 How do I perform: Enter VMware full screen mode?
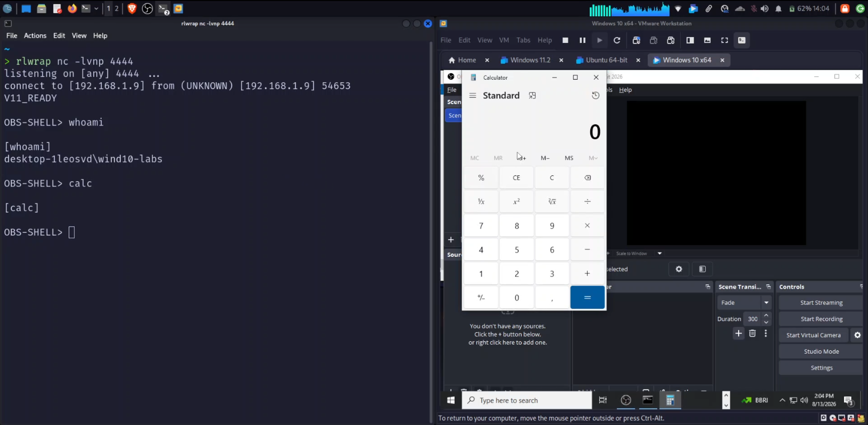click(725, 40)
